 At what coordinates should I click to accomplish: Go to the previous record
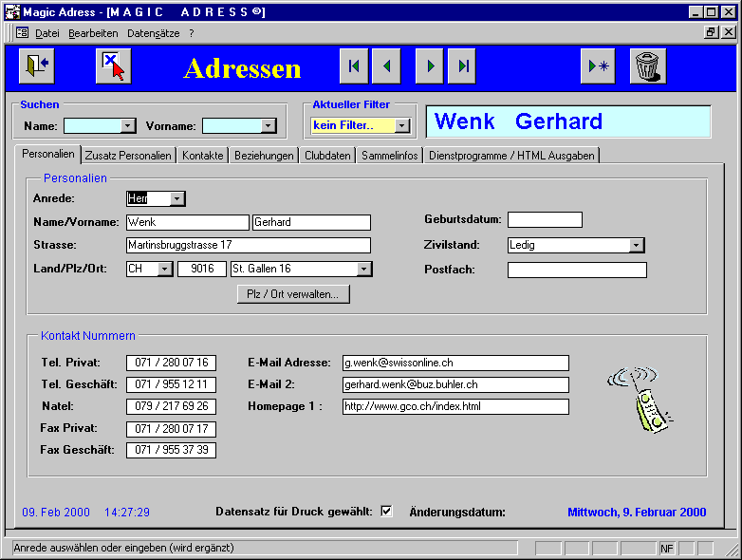[x=386, y=66]
